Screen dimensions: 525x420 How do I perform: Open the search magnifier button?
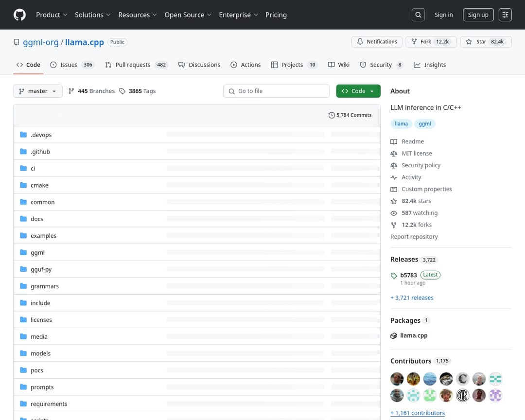point(418,15)
